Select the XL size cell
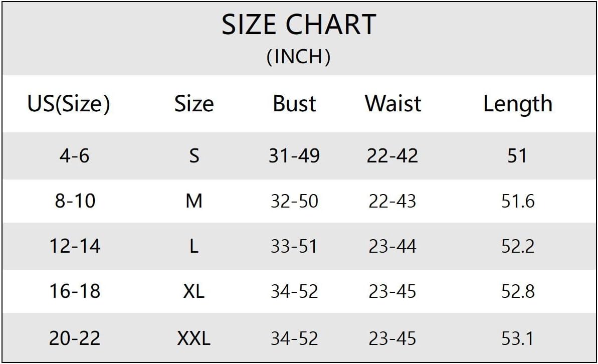The image size is (598, 364). click(x=194, y=291)
